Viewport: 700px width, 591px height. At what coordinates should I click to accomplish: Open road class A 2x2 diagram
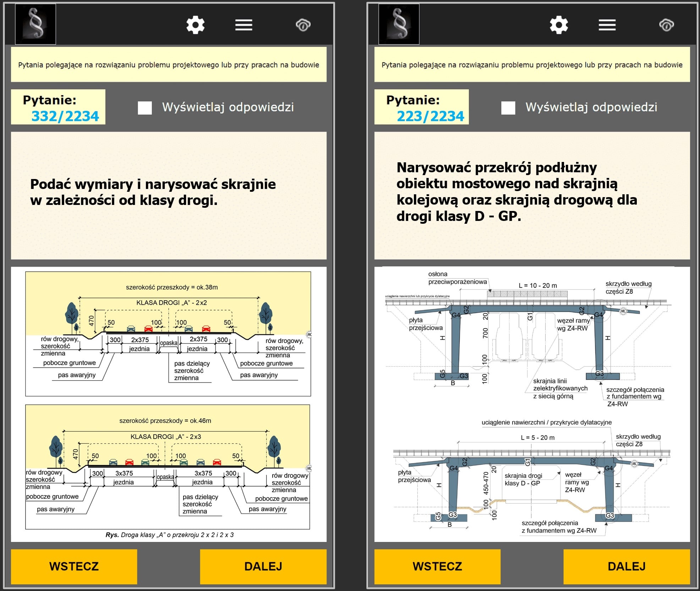[x=168, y=334]
